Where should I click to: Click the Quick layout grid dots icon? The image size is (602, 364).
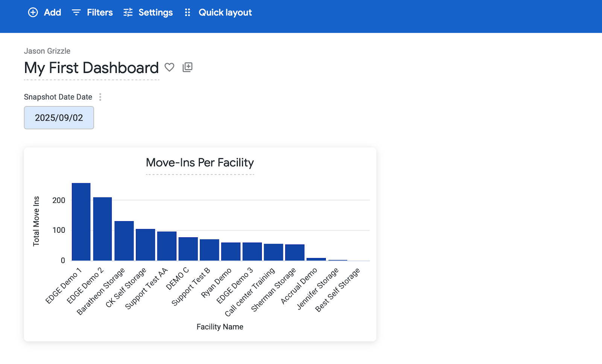pyautogui.click(x=187, y=12)
